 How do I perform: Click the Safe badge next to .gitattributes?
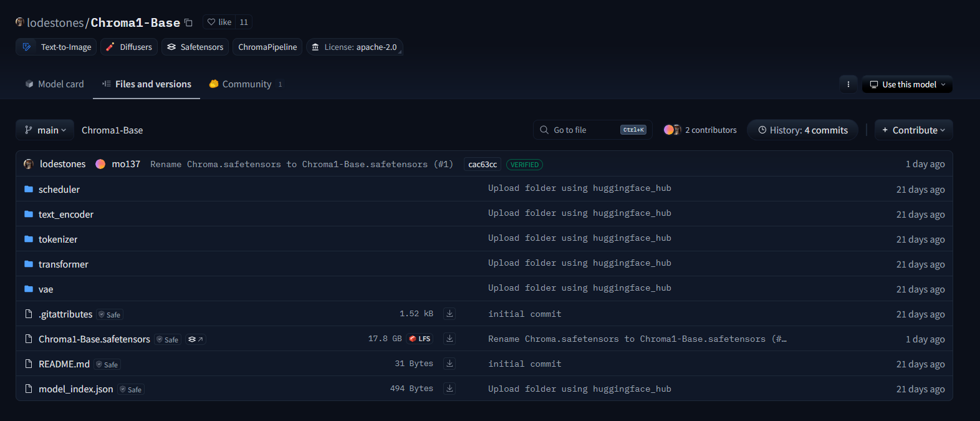pos(110,314)
